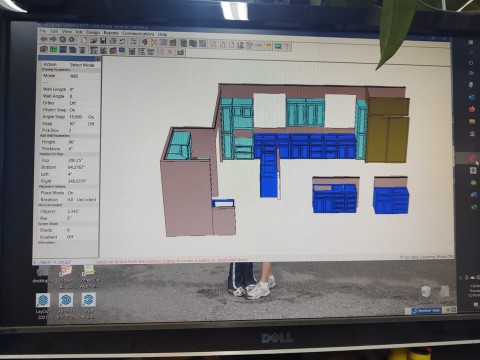Click the New document toolbar icon
480x360 pixels.
pos(85,40)
